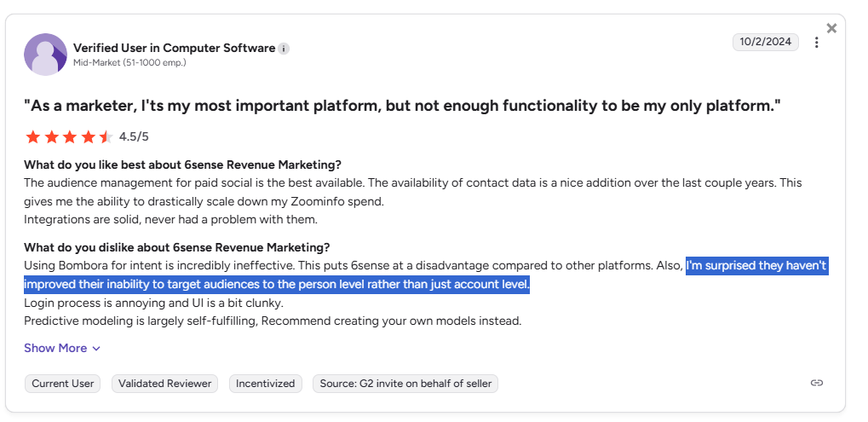Select the Current User badge
This screenshot has width=868, height=422.
[62, 384]
